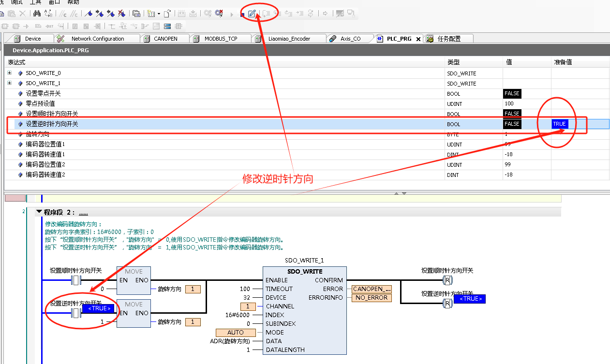Switch to the CANOPEN tab
610x364 pixels.
pyautogui.click(x=165, y=39)
